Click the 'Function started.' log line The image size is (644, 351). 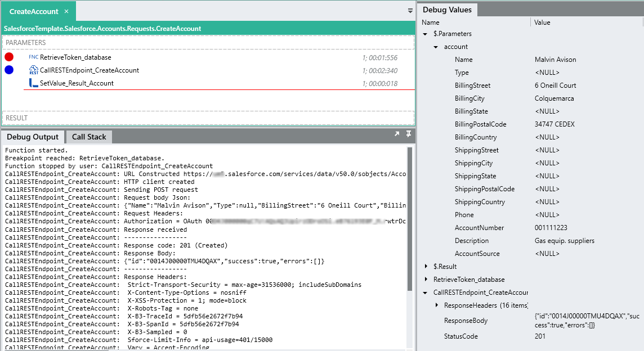[x=36, y=150]
